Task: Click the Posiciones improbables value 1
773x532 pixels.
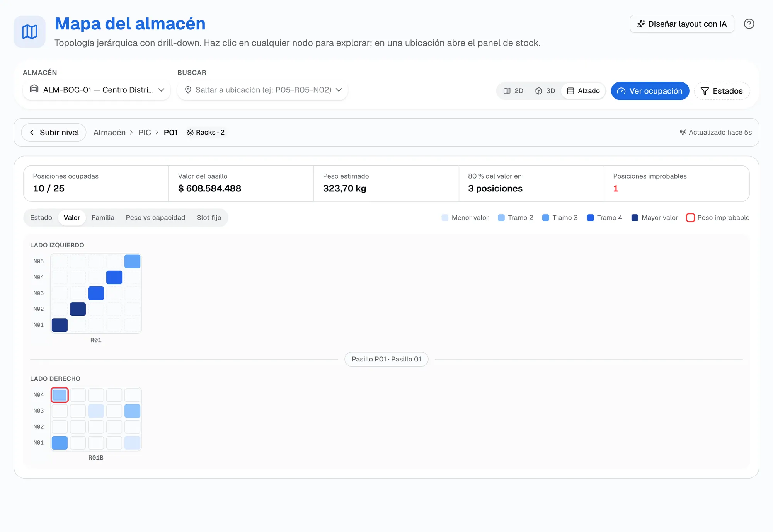Action: pyautogui.click(x=616, y=189)
